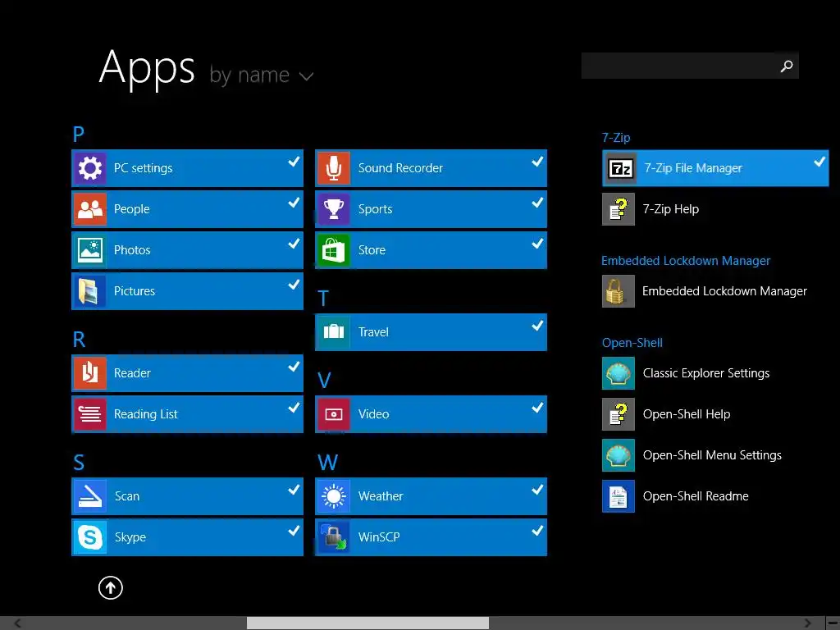
Task: Uncheck the PC settings checkmark
Action: tap(294, 162)
